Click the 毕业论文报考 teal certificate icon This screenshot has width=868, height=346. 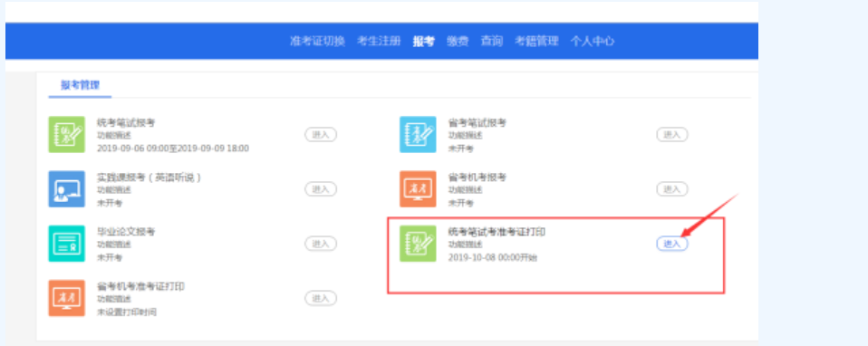(66, 244)
